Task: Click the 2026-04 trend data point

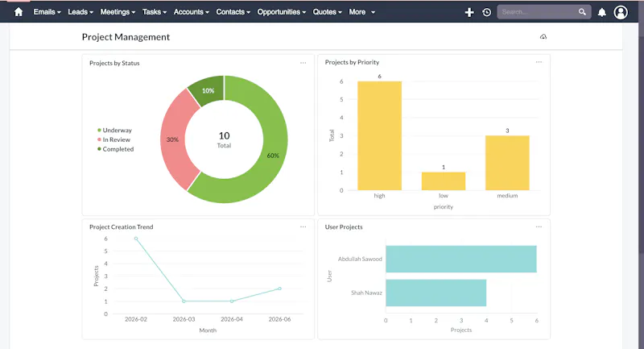Action: (232, 301)
